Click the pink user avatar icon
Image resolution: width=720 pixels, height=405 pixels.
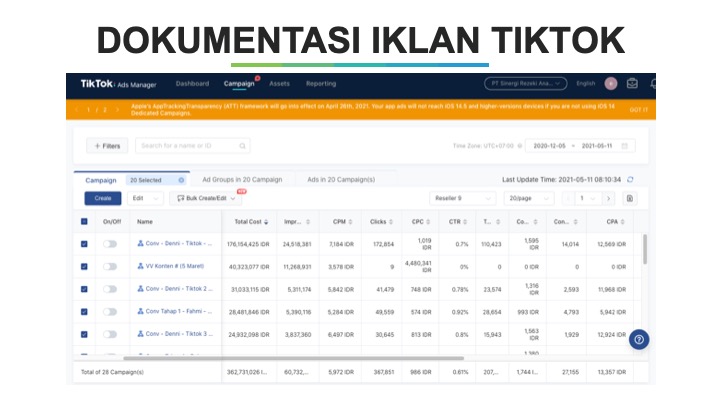coord(611,84)
